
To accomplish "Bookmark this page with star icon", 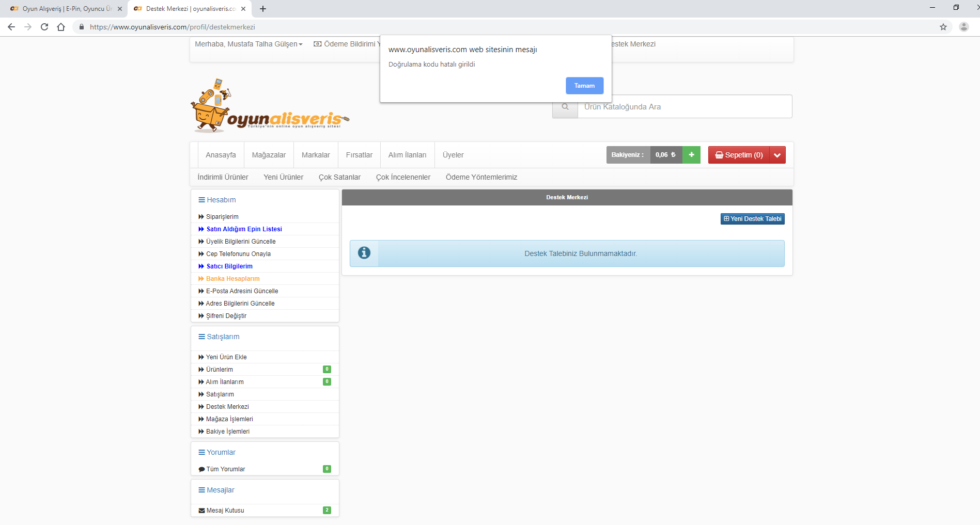I will pyautogui.click(x=943, y=27).
